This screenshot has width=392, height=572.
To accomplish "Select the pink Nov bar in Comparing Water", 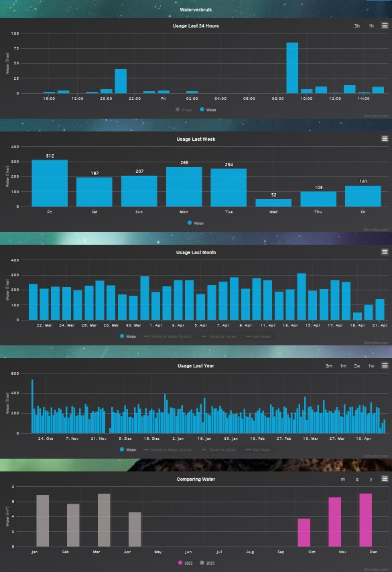I will [x=335, y=522].
